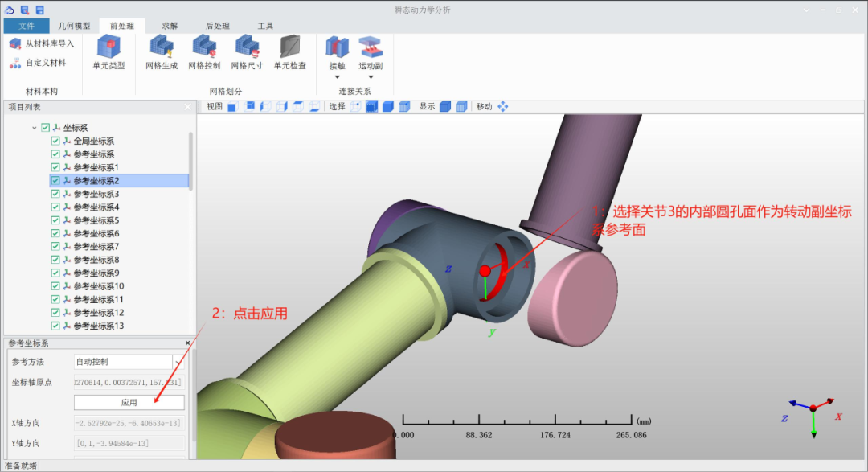The image size is (868, 472).
Task: Open the 参考方法 dropdown
Action: coord(178,363)
